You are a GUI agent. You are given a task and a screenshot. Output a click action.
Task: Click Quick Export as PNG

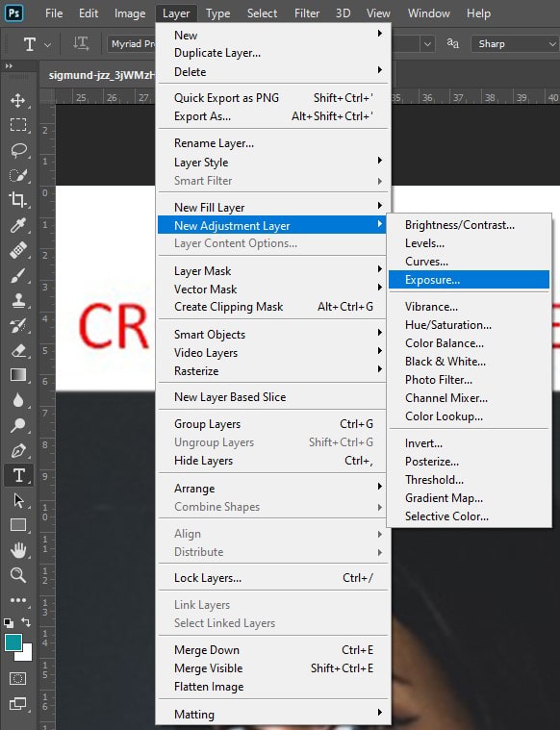point(273,98)
